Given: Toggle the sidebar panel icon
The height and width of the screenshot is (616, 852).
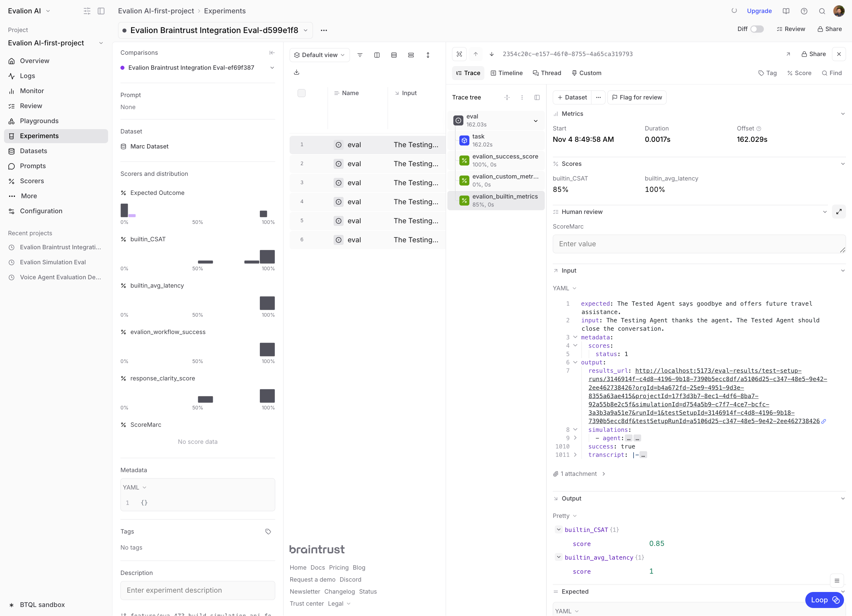Looking at the screenshot, I should [x=101, y=11].
